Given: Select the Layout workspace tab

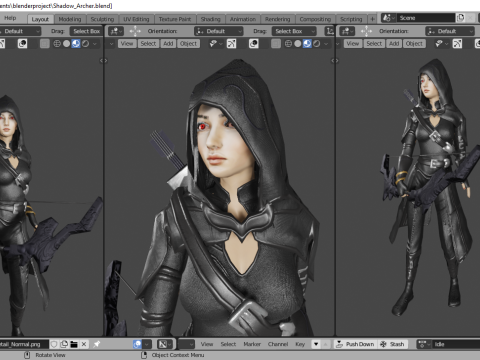Looking at the screenshot, I should tap(40, 19).
